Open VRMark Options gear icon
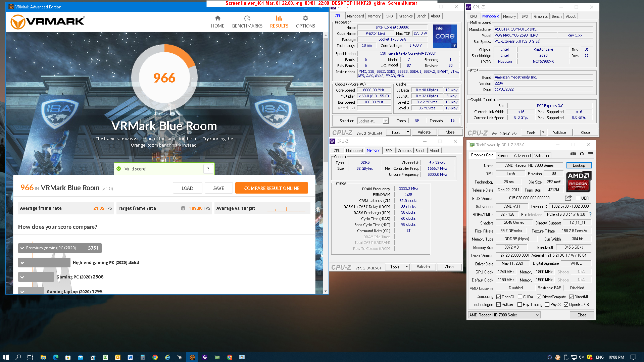This screenshot has width=644, height=362. click(305, 18)
